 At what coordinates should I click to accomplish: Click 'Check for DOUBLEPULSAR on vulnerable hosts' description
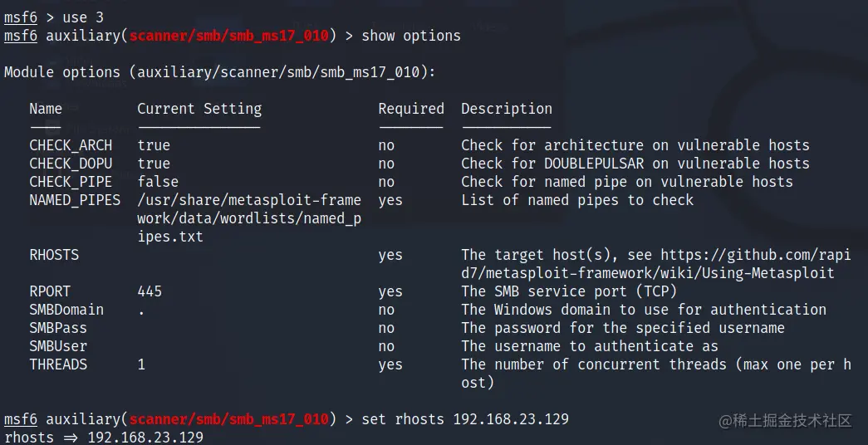click(635, 164)
